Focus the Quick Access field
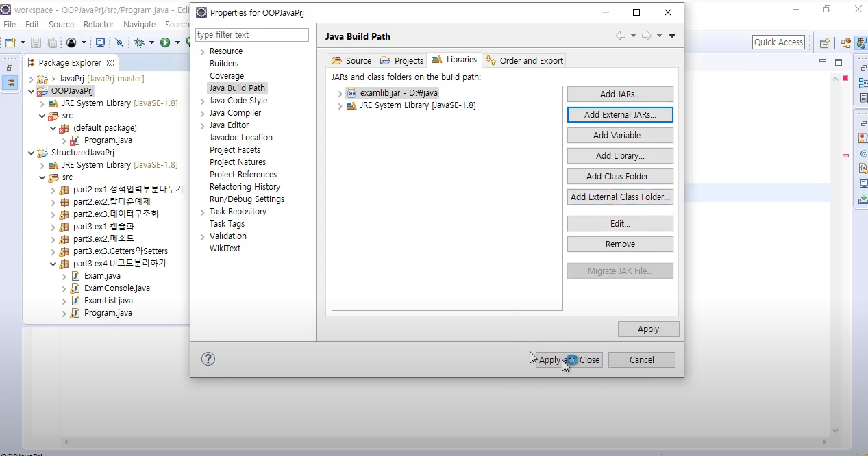The image size is (868, 456). pos(778,42)
